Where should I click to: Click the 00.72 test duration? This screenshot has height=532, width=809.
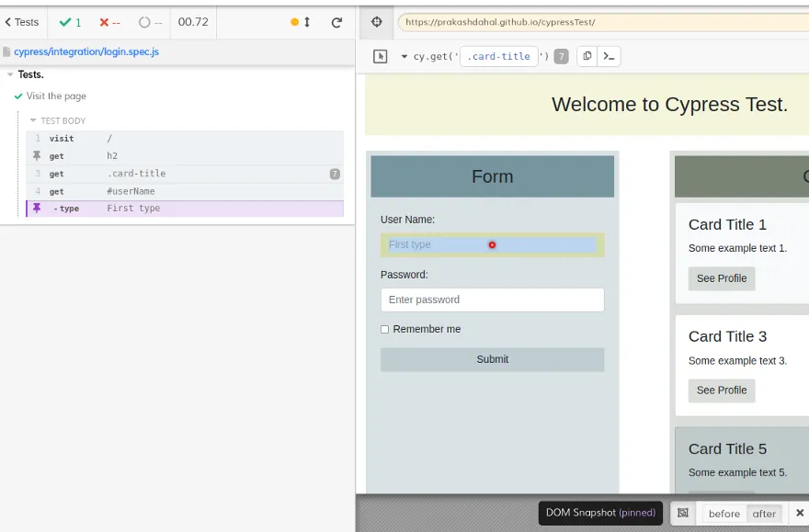pyautogui.click(x=193, y=22)
